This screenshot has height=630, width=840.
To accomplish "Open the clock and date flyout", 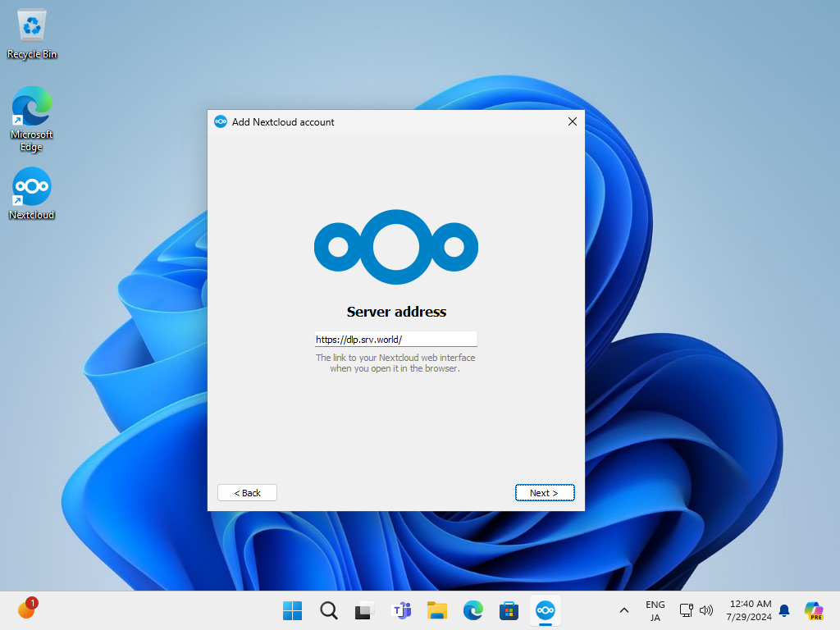I will 749,610.
